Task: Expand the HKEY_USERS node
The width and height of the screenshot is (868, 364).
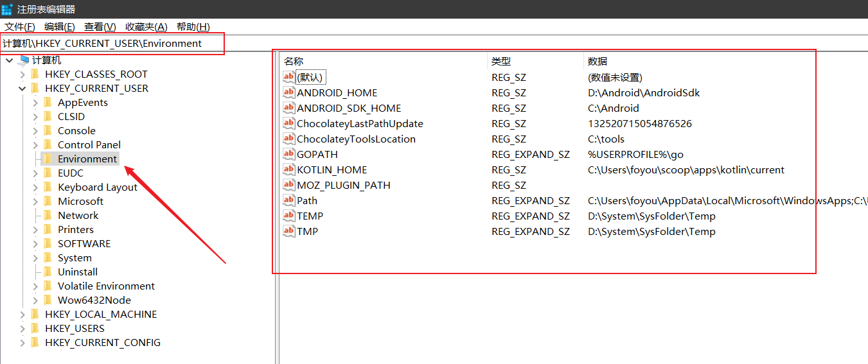Action: [22, 329]
